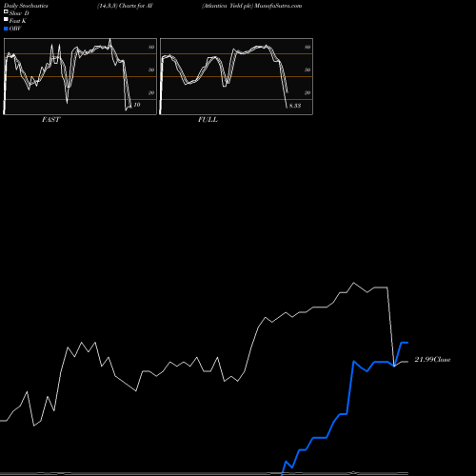Click the MunafaSutra.com label
This screenshot has width=476, height=476.
point(278,6)
